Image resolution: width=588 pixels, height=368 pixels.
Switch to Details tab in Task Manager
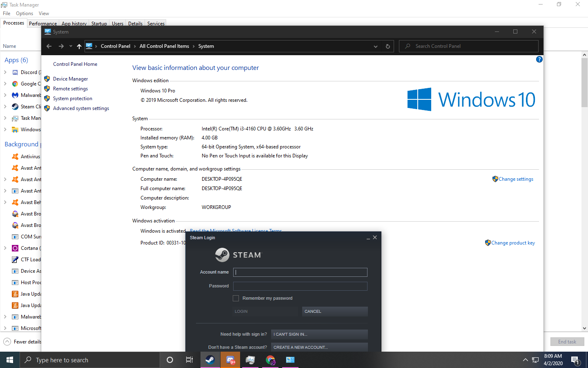point(135,23)
